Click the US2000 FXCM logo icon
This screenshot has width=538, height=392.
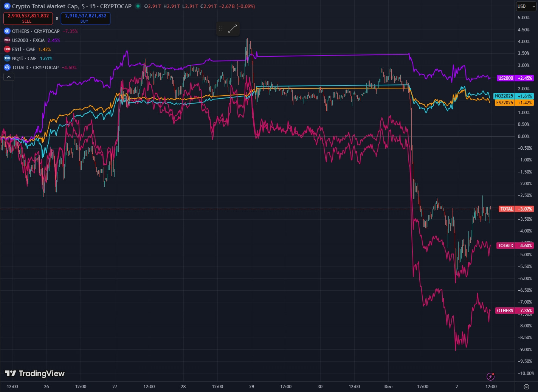click(x=7, y=40)
